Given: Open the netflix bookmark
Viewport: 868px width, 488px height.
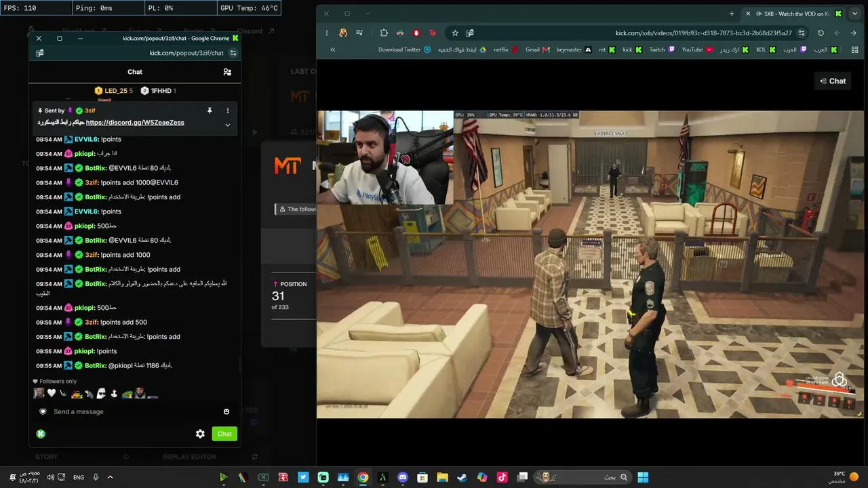Looking at the screenshot, I should [x=506, y=49].
